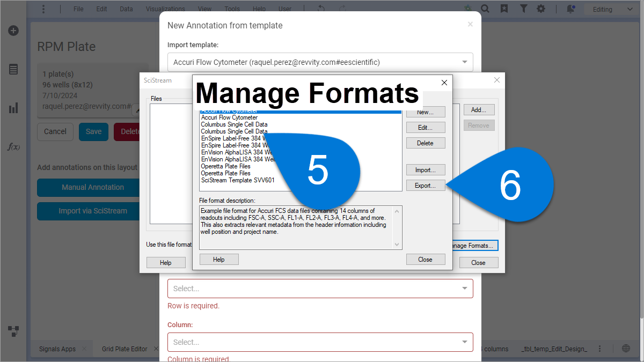The image size is (644, 362).
Task: Close the SciStream window with x
Action: (496, 80)
